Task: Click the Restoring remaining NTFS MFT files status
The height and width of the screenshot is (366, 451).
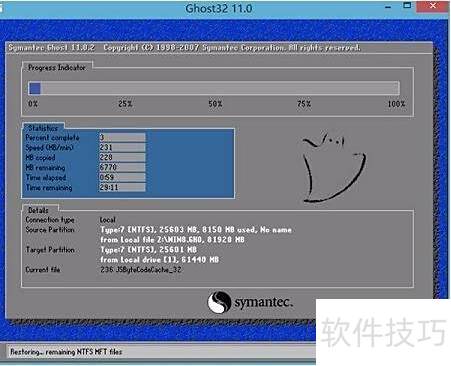Action: (66, 352)
